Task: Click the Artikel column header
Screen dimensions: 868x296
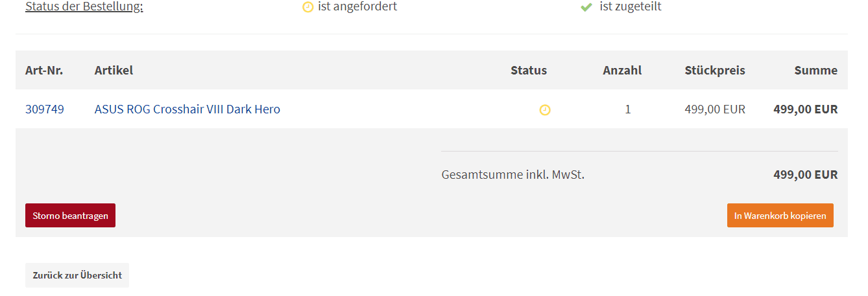Action: point(114,71)
